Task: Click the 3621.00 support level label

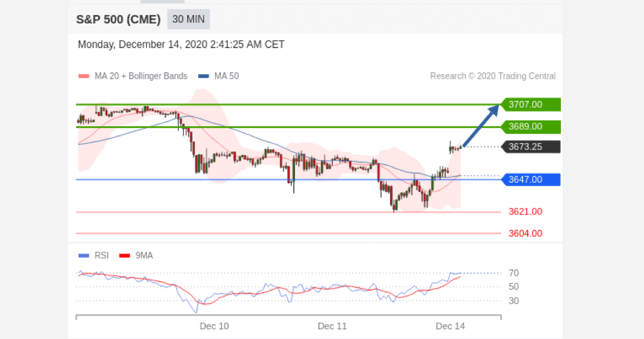Action: 525,212
